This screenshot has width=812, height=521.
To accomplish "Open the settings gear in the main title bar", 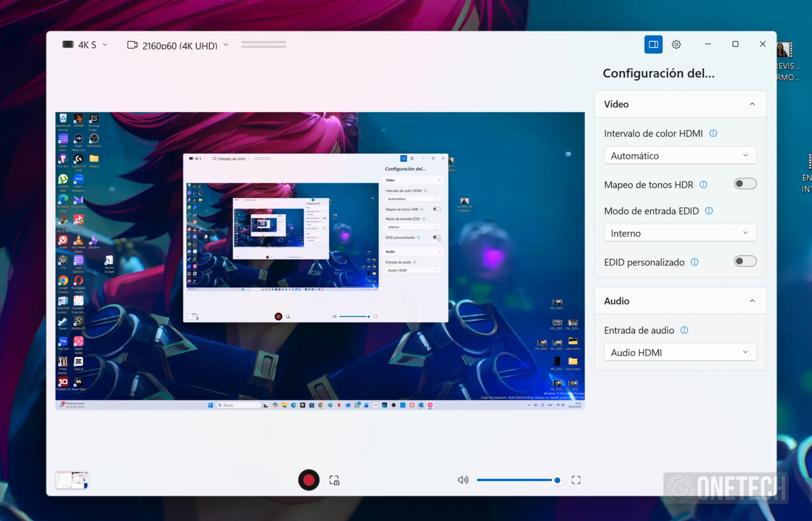I will pyautogui.click(x=676, y=44).
